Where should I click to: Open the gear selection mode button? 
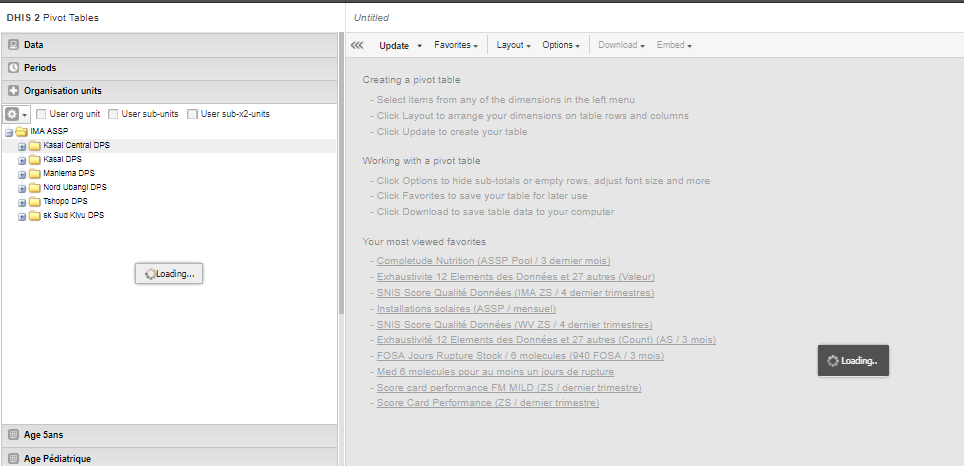(x=17, y=114)
